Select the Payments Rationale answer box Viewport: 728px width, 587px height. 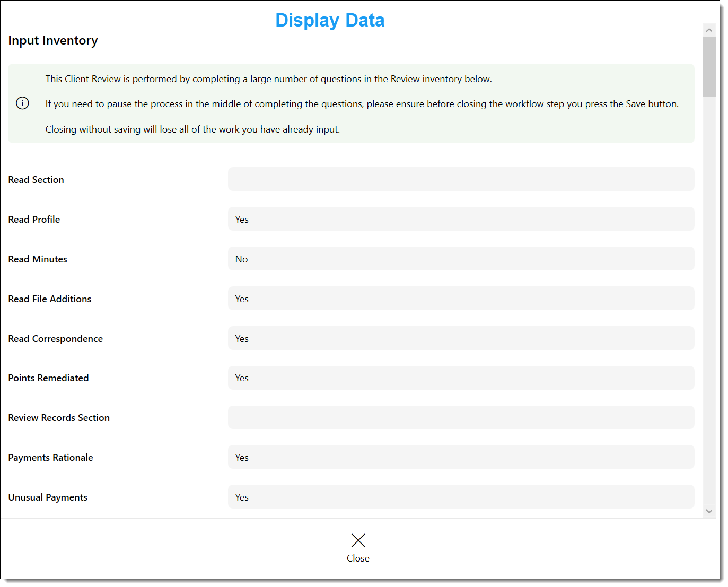[x=461, y=457]
